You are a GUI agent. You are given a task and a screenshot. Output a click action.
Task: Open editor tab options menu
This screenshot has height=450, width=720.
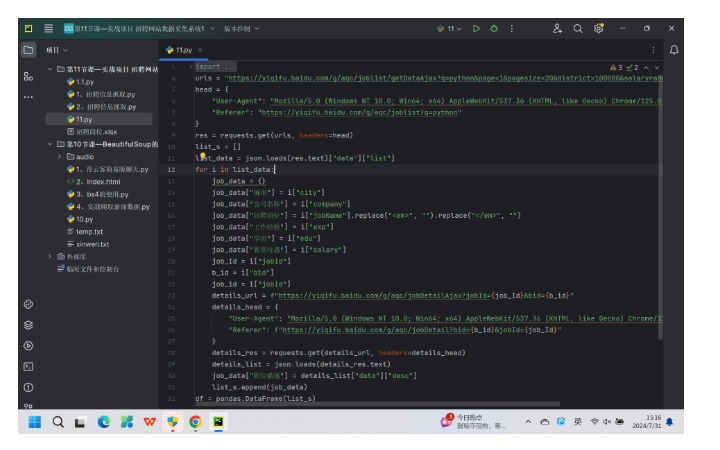pyautogui.click(x=653, y=50)
